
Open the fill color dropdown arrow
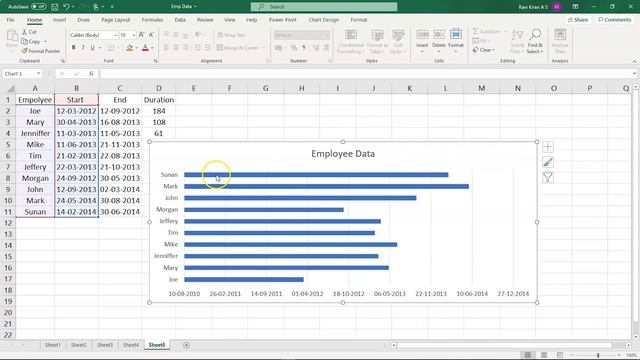[136, 48]
